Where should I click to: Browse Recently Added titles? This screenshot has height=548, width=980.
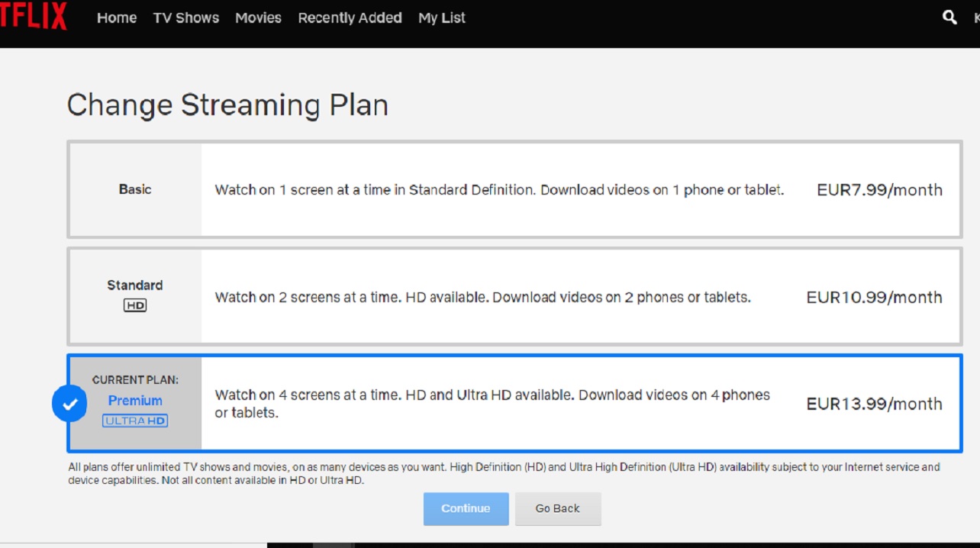350,18
